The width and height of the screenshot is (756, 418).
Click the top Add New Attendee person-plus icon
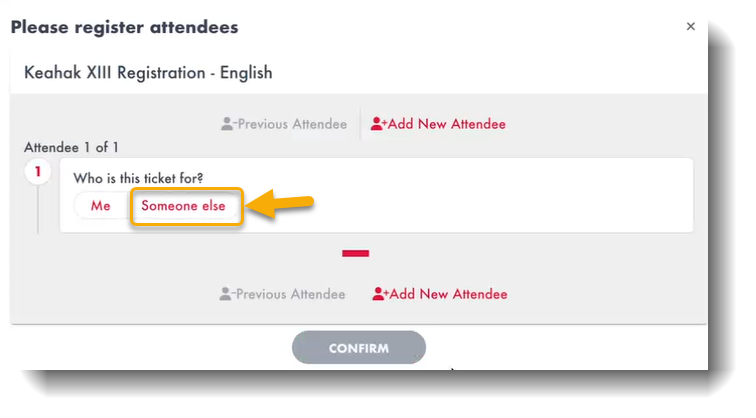(x=378, y=124)
